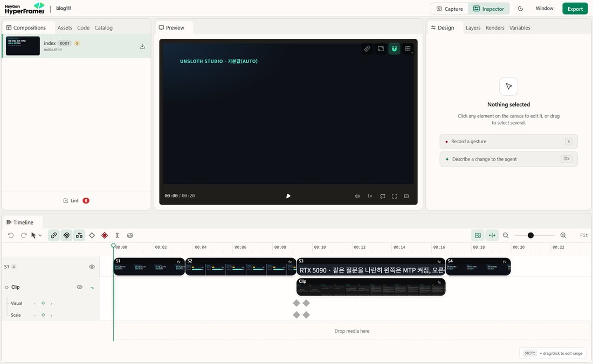Open the drum beat tool
This screenshot has width=593, height=364.
(130, 235)
